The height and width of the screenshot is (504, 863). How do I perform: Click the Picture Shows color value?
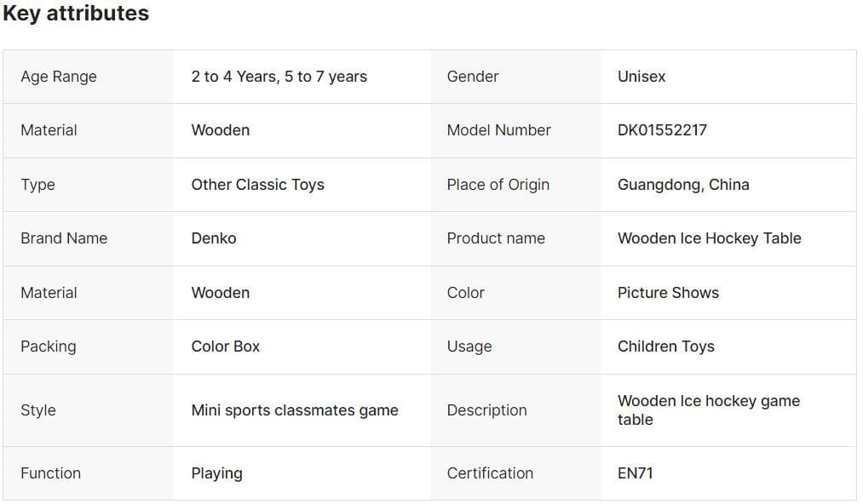coord(668,293)
